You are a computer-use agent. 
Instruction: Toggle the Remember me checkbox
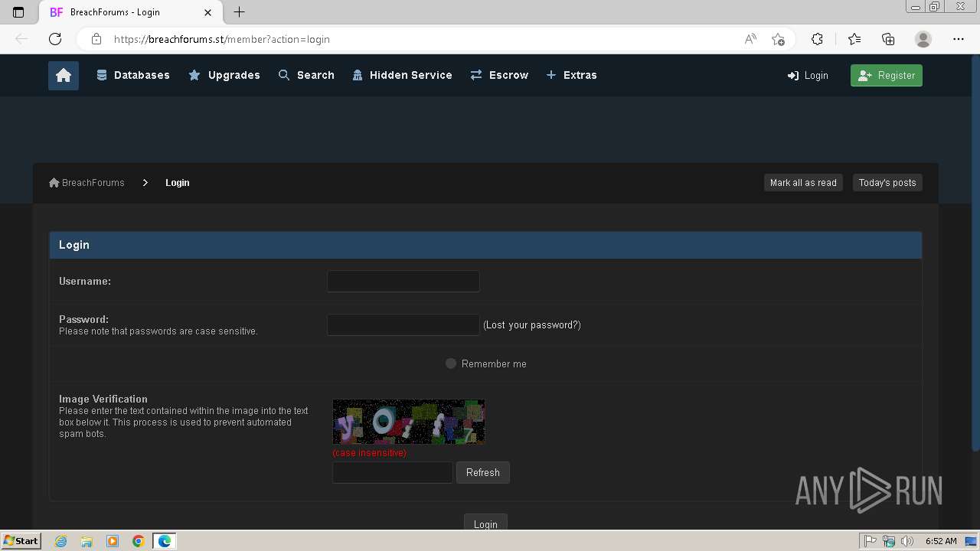451,364
